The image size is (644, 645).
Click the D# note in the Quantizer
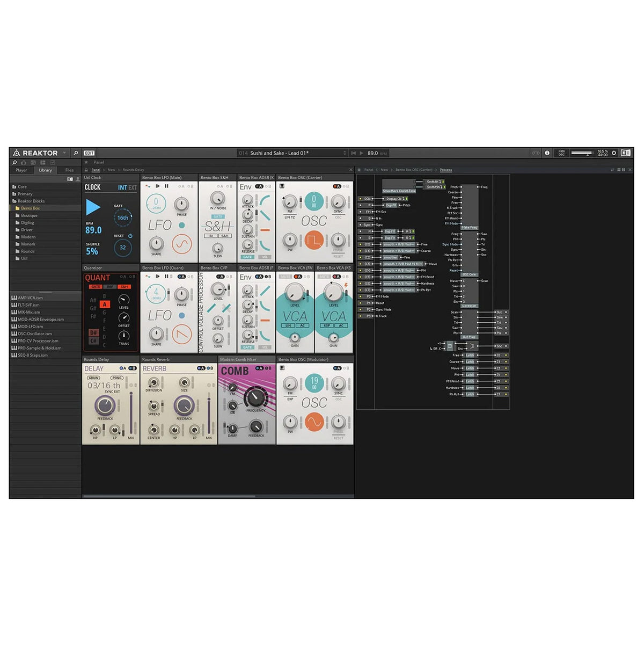point(93,333)
